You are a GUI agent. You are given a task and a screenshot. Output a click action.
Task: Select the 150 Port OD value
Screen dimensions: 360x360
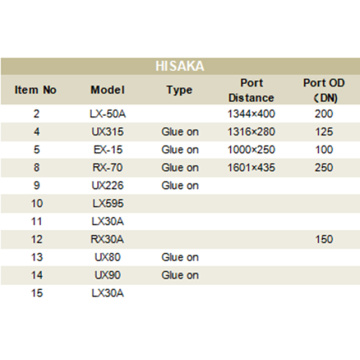324,239
